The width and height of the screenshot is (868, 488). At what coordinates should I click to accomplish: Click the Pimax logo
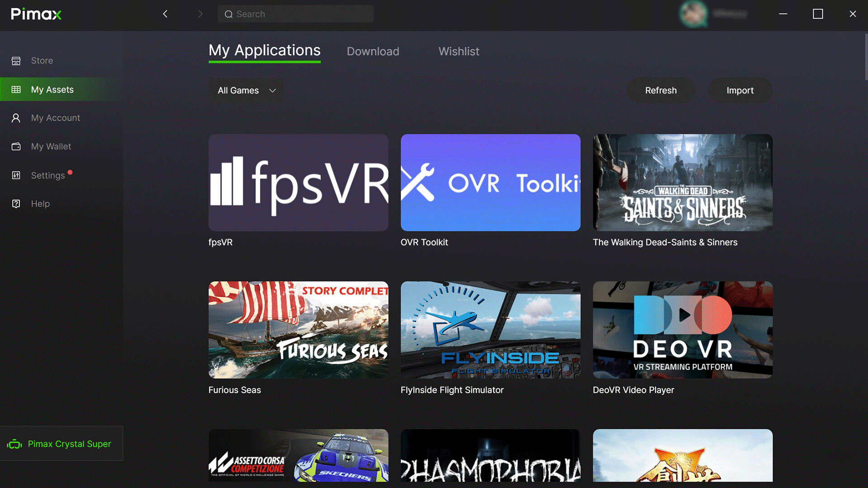click(x=36, y=14)
